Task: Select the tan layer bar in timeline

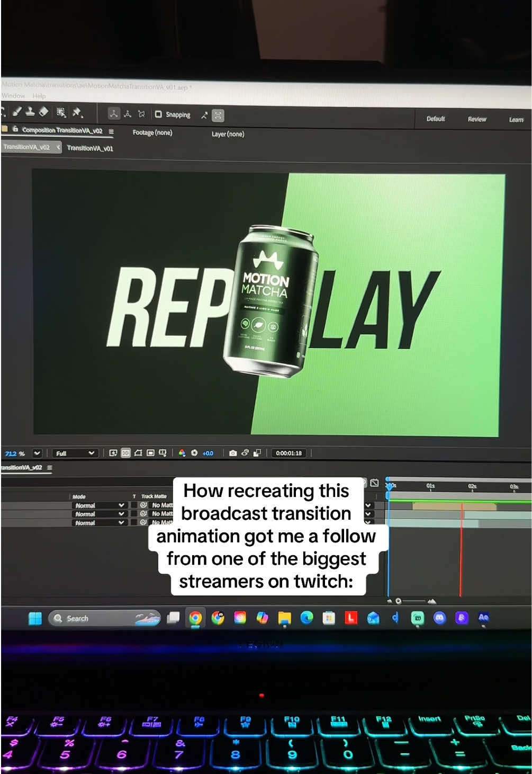Action: [454, 506]
